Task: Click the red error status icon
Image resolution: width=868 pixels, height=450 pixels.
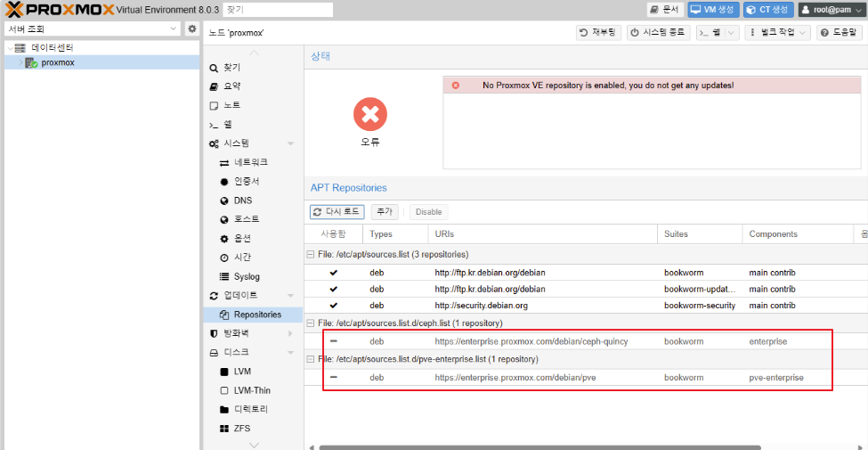Action: (x=370, y=114)
